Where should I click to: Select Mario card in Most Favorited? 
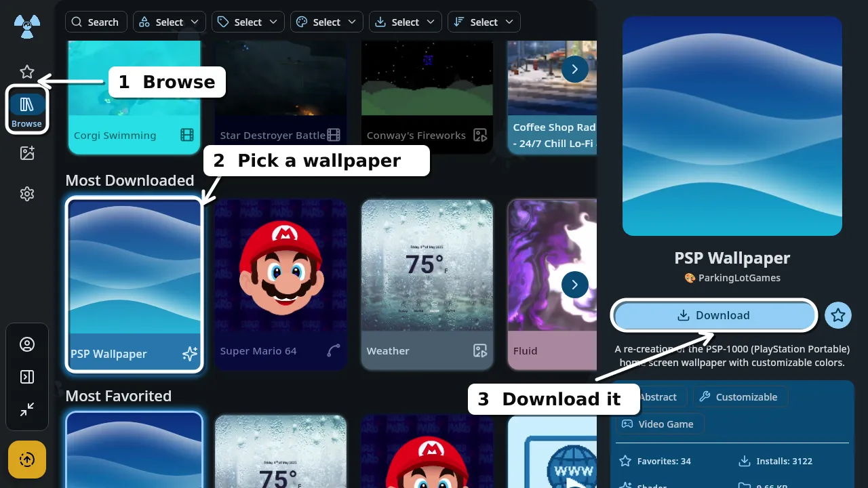[427, 451]
